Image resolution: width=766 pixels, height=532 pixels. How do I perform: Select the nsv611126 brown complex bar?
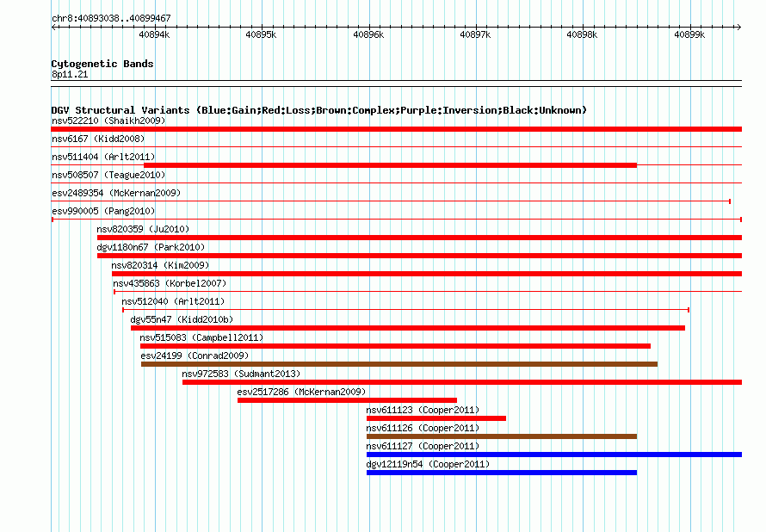502,436
